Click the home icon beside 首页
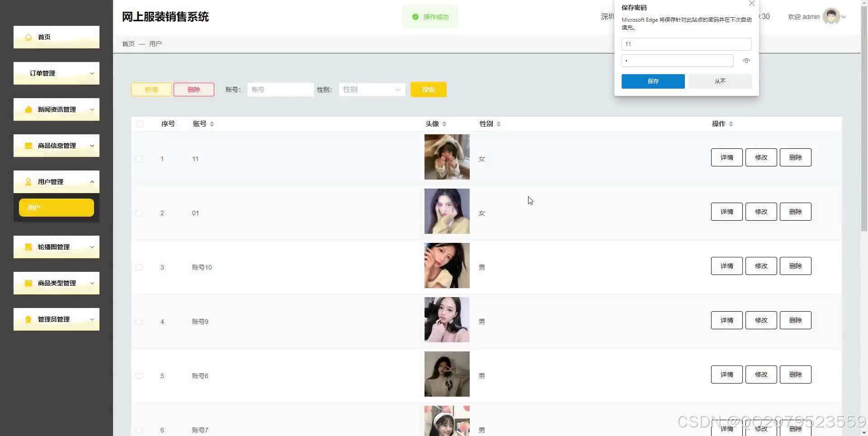The height and width of the screenshot is (436, 868). tap(28, 37)
